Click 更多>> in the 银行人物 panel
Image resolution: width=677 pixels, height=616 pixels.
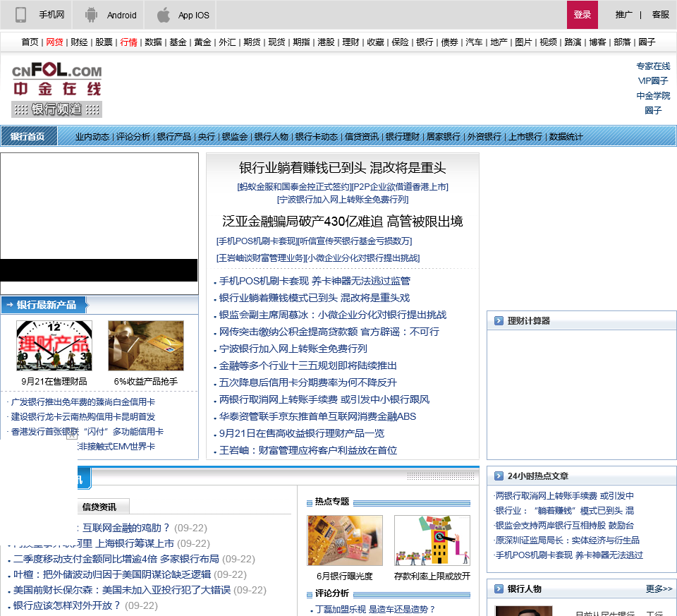tap(659, 588)
